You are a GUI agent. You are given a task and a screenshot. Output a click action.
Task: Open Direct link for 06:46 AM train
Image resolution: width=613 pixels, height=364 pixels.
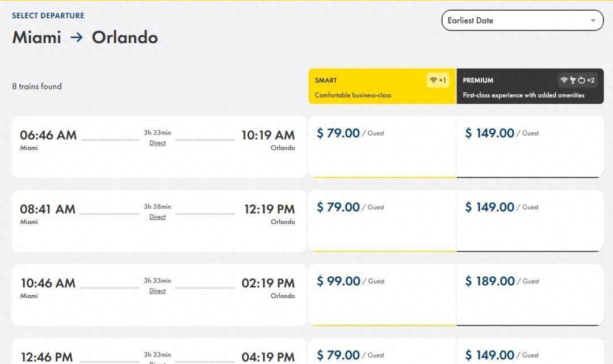(x=158, y=143)
